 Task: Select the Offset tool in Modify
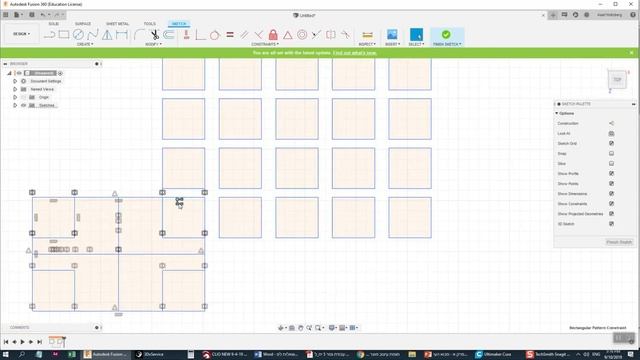[169, 35]
